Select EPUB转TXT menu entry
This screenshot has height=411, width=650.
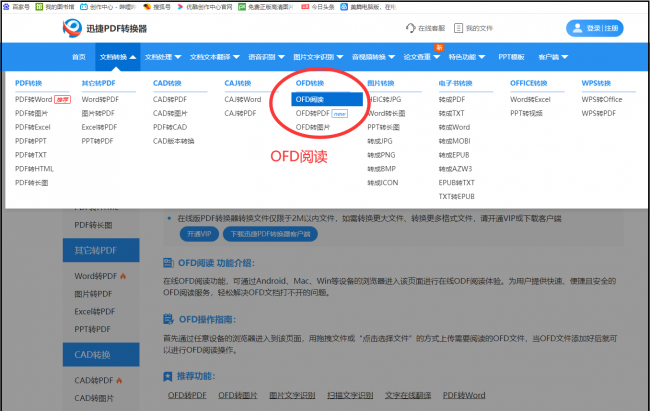[456, 183]
